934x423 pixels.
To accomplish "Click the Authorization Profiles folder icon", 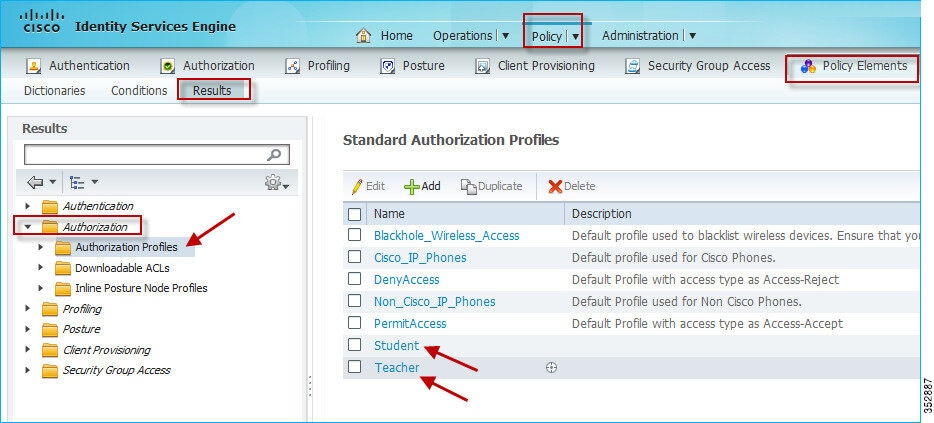I will pyautogui.click(x=63, y=247).
